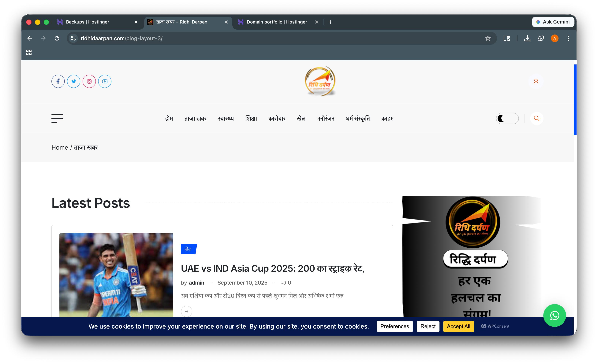
Task: Open कारोबार in the navigation menu
Action: (277, 118)
